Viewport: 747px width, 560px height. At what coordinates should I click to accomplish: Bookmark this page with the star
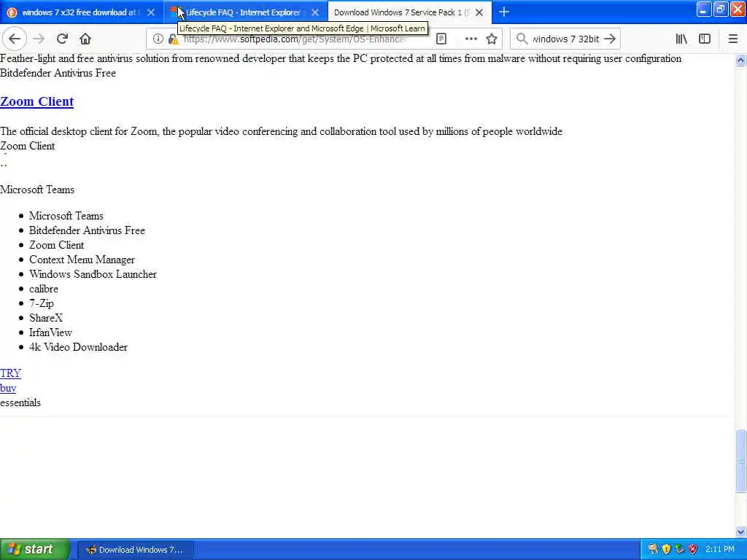[492, 39]
